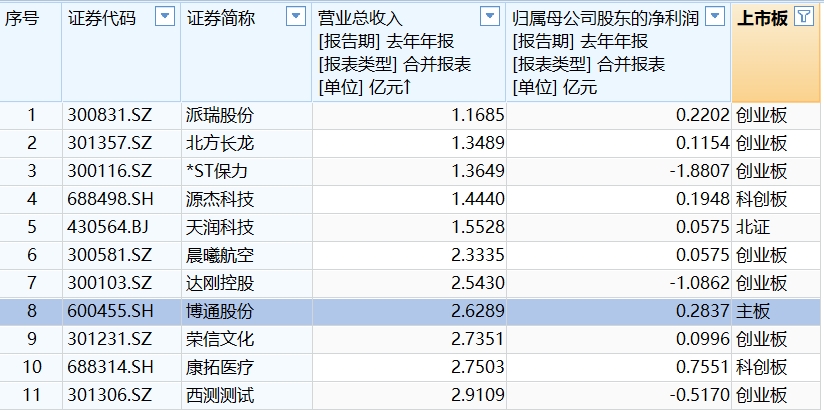This screenshot has height=410, width=824.
Task: Click net profit value 0.7551
Action: coord(703,366)
